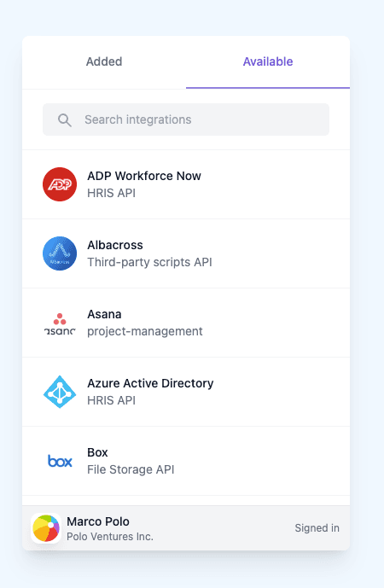Viewport: 384px width, 588px height.
Task: Click HRIS API under Azure Active Directory
Action: [x=112, y=400]
